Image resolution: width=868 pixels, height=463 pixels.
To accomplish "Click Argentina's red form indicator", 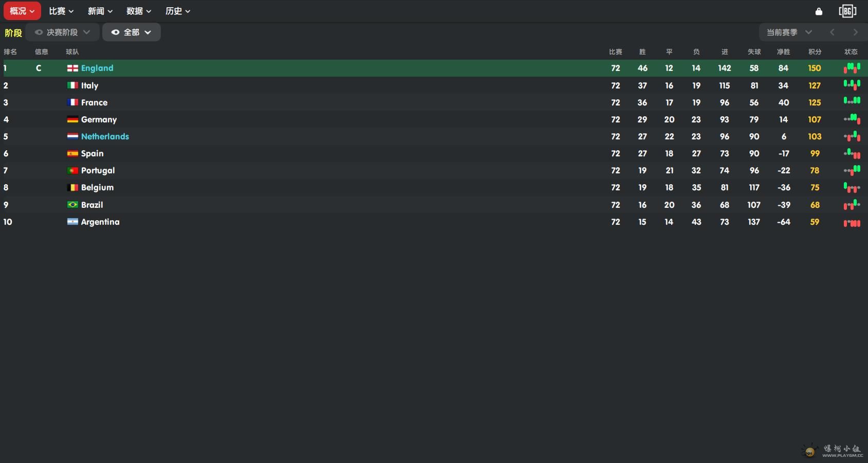I will click(852, 222).
